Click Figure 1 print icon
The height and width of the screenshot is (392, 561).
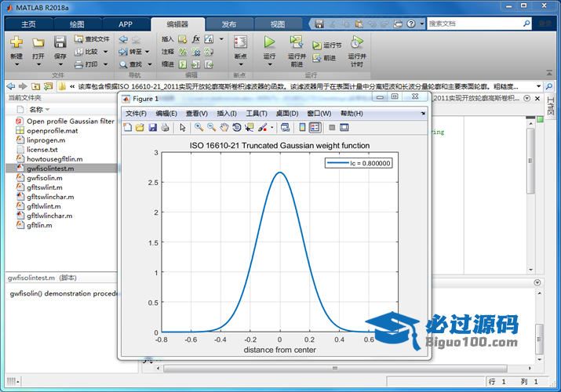tap(165, 128)
